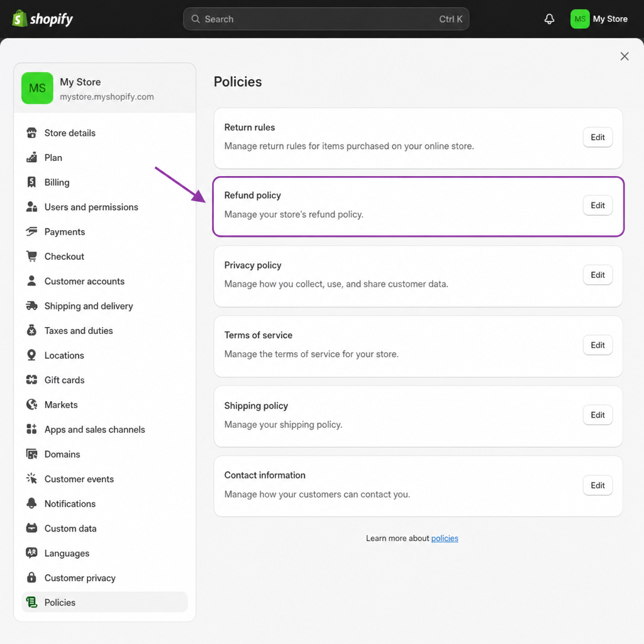Image resolution: width=644 pixels, height=644 pixels.
Task: Go to Domains settings
Action: pyautogui.click(x=105, y=454)
